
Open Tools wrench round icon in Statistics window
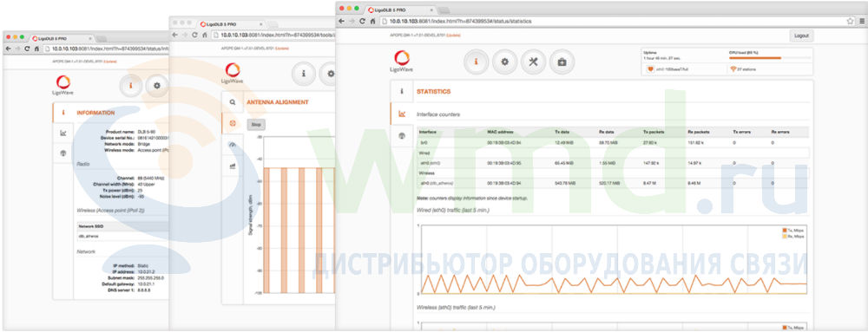(x=533, y=62)
